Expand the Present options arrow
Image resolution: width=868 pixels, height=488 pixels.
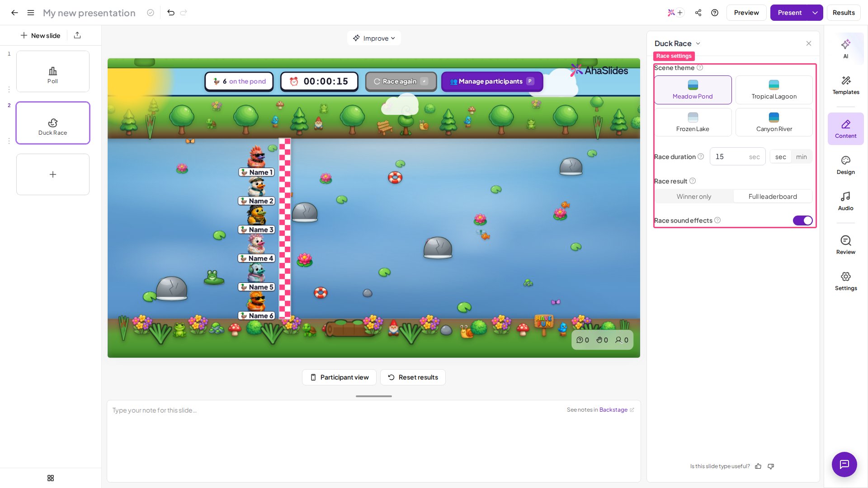[x=815, y=13]
